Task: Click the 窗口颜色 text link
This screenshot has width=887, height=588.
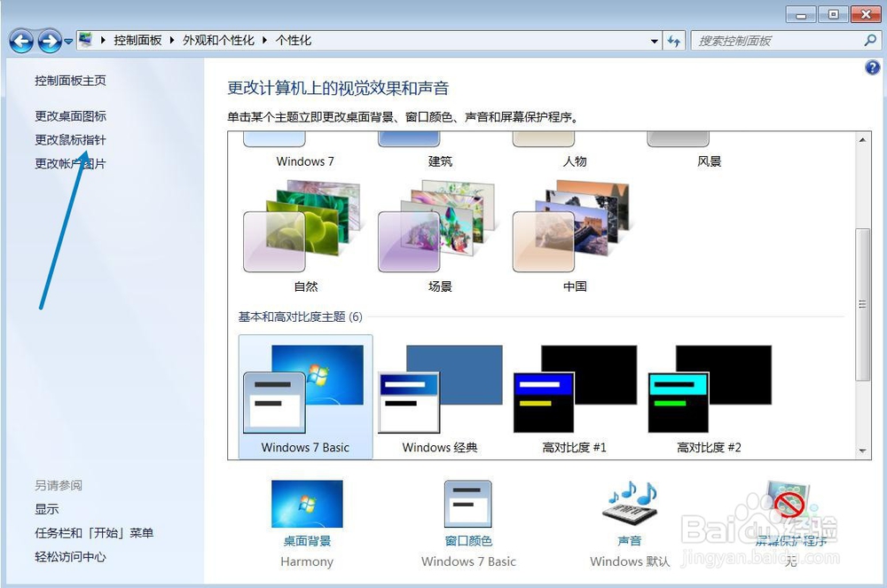Action: tap(468, 541)
